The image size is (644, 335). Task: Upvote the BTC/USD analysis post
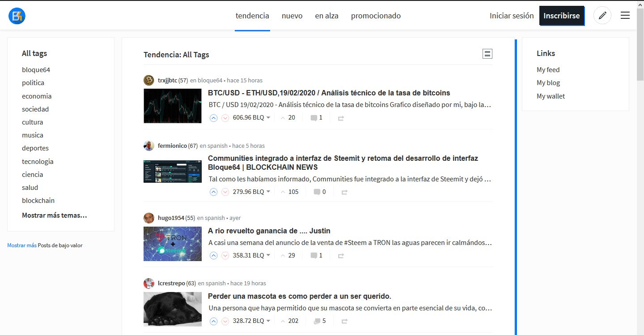214,118
